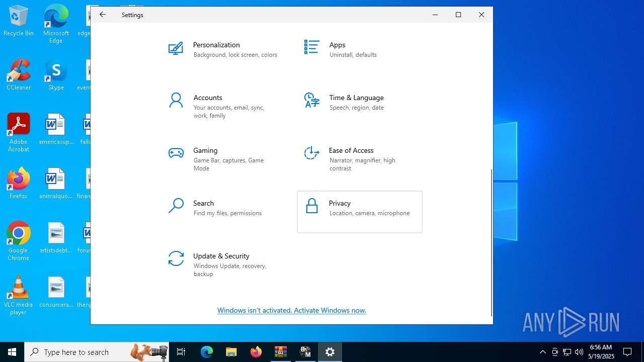The image size is (644, 362).
Task: Click 'Speech, region, date' description
Action: click(356, 108)
